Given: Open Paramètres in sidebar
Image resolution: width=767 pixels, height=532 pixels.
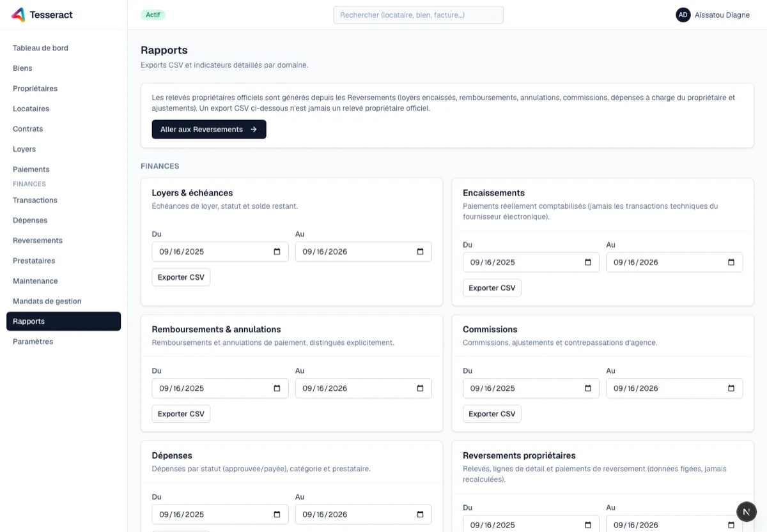Looking at the screenshot, I should click(x=63, y=342).
